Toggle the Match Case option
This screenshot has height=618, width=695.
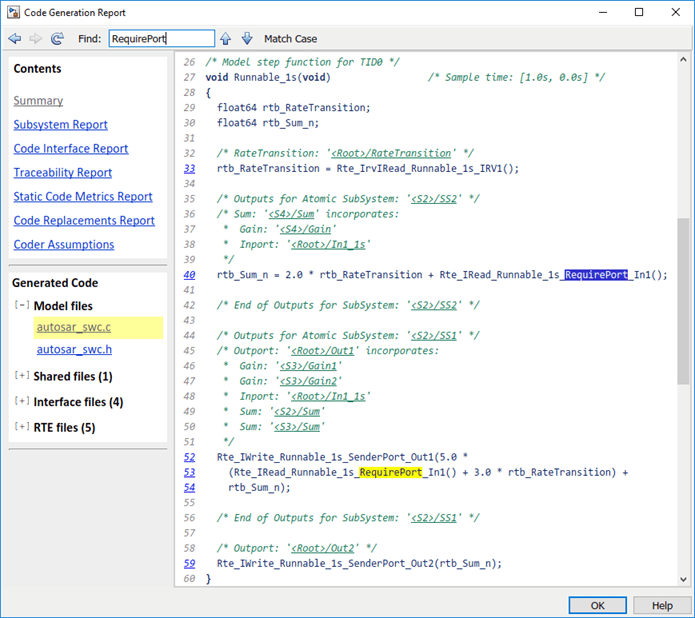point(290,39)
